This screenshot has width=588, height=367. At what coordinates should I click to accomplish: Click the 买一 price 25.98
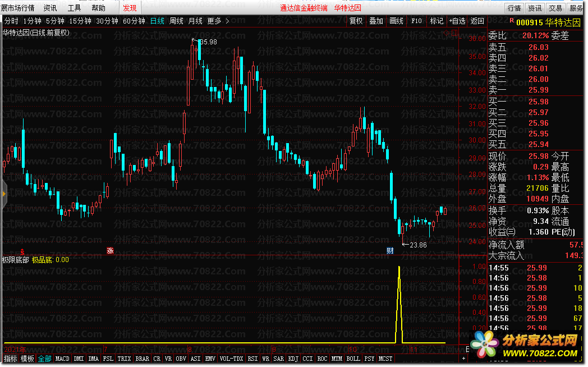[539, 102]
